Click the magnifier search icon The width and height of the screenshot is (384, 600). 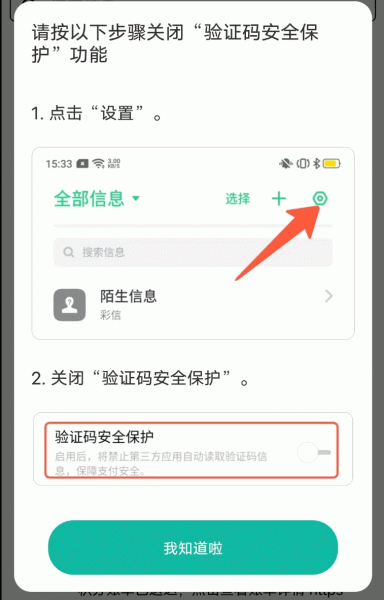[x=68, y=252]
